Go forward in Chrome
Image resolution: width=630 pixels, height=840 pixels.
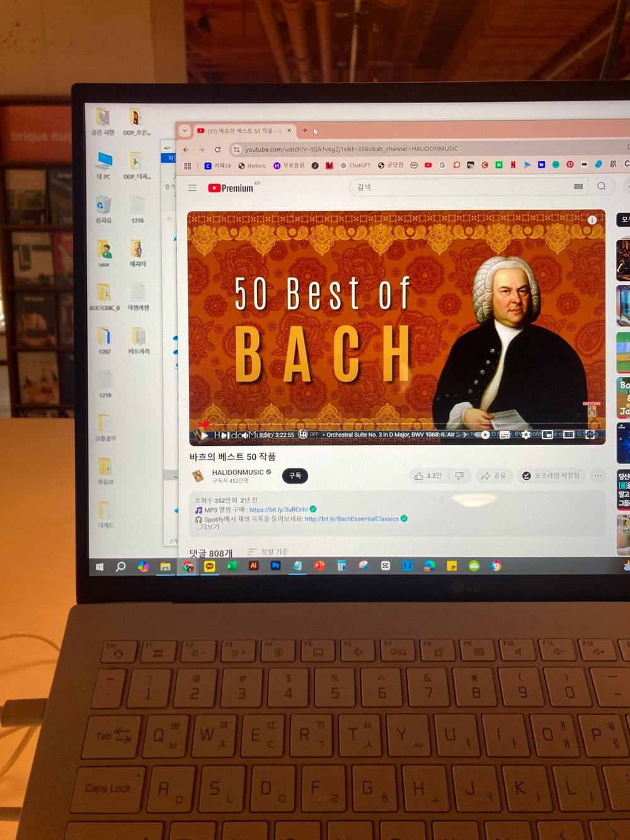click(x=202, y=149)
